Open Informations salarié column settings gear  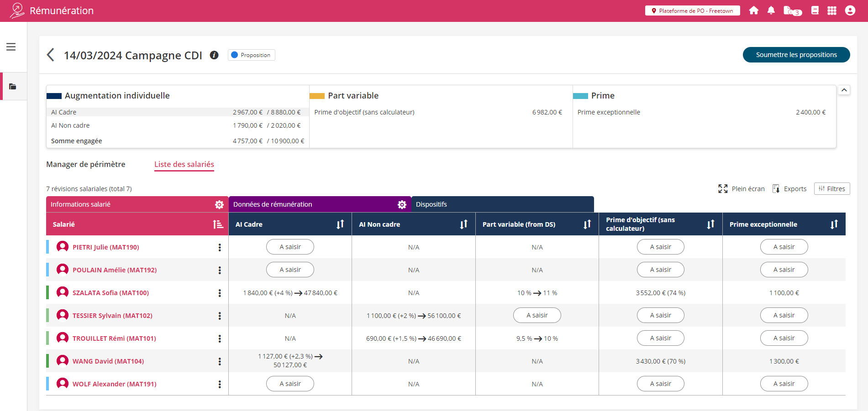pyautogui.click(x=219, y=205)
